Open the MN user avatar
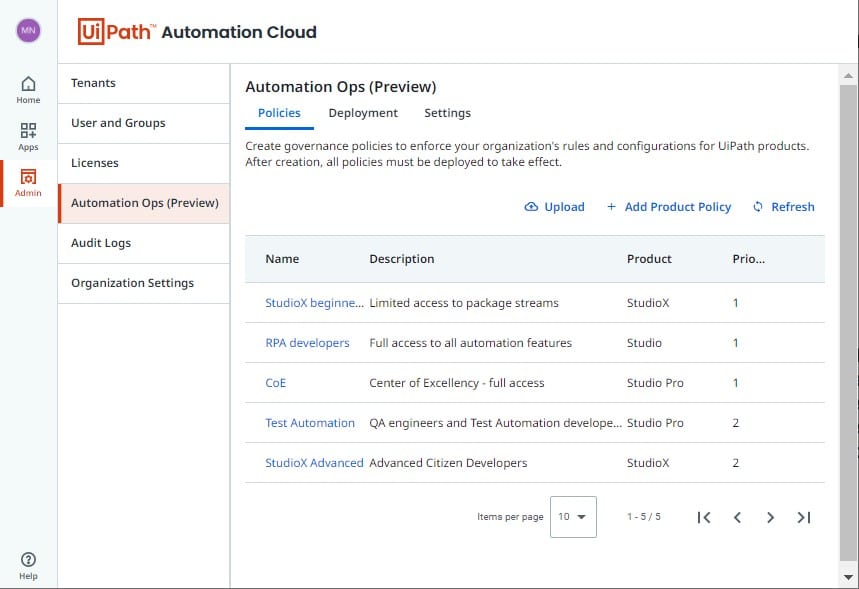This screenshot has width=859, height=589. [28, 31]
